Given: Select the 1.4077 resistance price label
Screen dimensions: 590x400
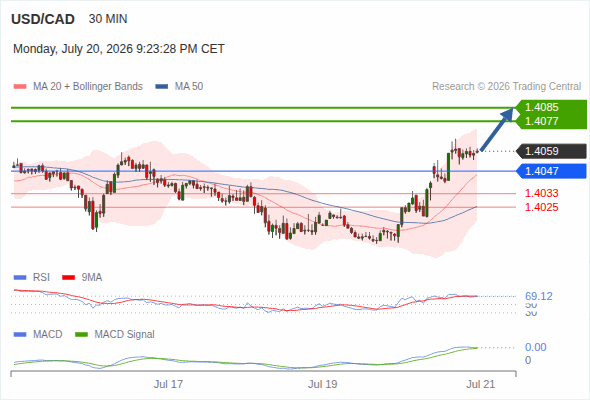Looking at the screenshot, I should click(x=541, y=121).
